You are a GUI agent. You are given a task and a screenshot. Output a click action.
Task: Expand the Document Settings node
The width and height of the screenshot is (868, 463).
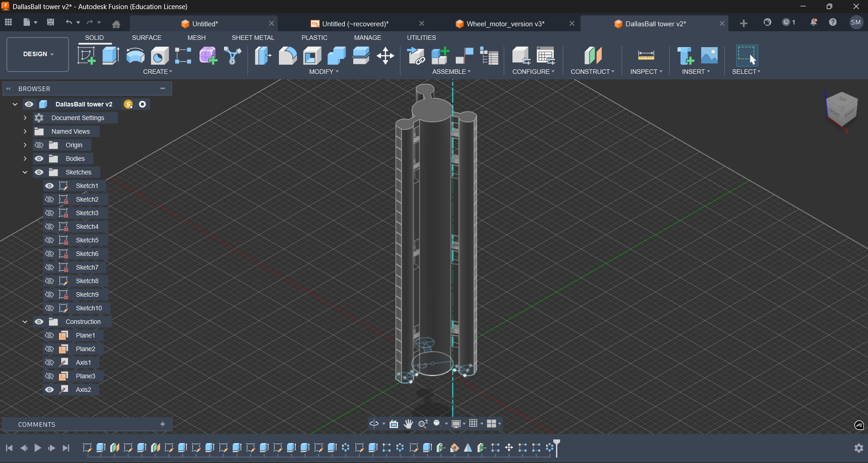(25, 118)
